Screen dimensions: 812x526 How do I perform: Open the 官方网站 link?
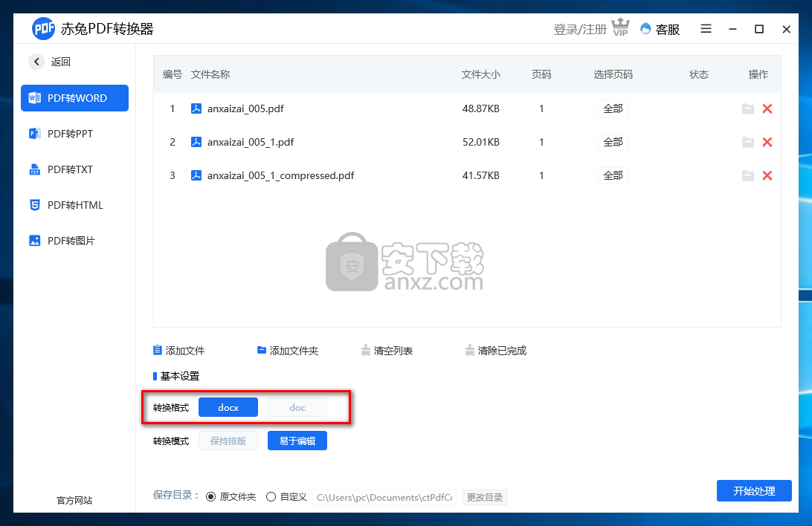tap(74, 500)
